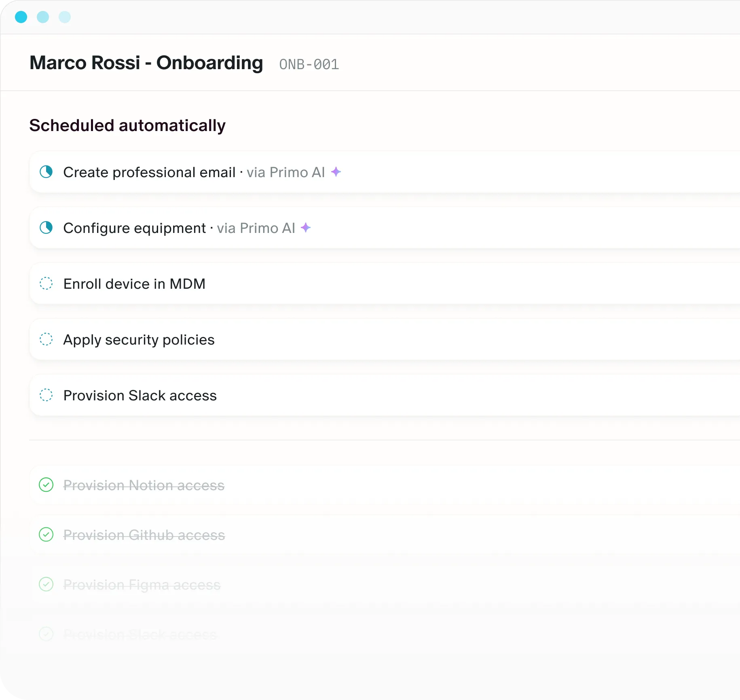Click via Primo AI label on equipment task

click(x=256, y=228)
